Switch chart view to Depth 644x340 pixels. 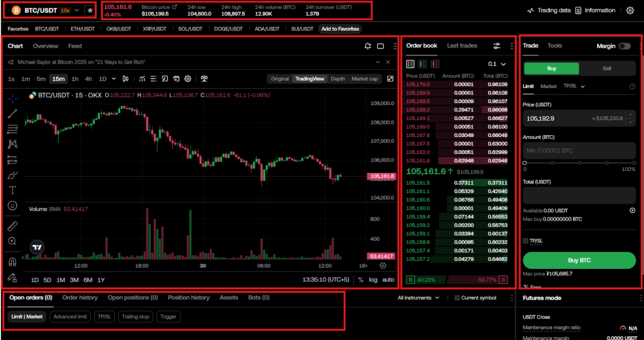pos(338,79)
